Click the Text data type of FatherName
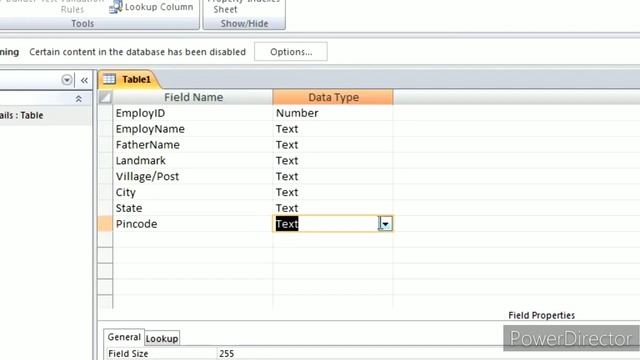Viewport: 640px width, 360px height. [x=333, y=145]
